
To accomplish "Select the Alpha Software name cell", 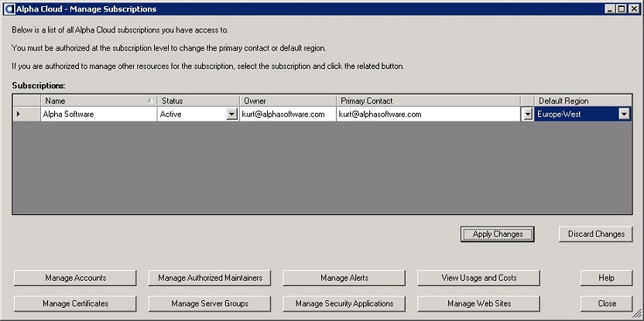I will coord(98,114).
